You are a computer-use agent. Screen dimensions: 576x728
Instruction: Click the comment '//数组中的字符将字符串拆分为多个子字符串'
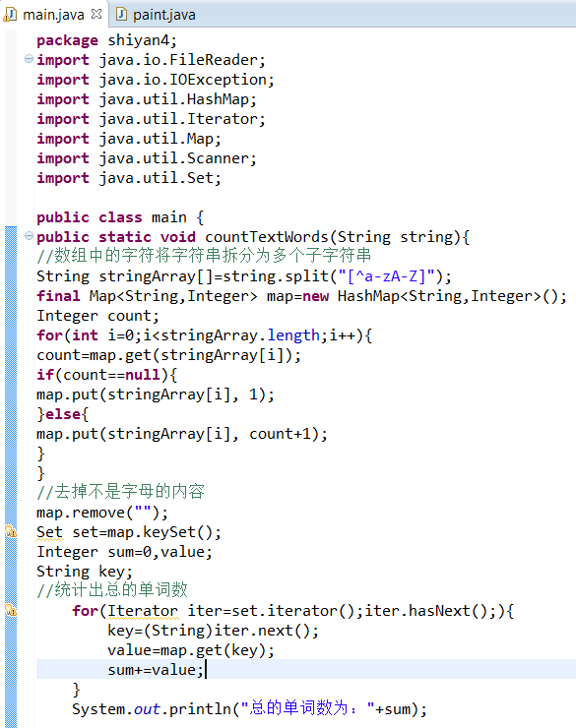(x=204, y=256)
